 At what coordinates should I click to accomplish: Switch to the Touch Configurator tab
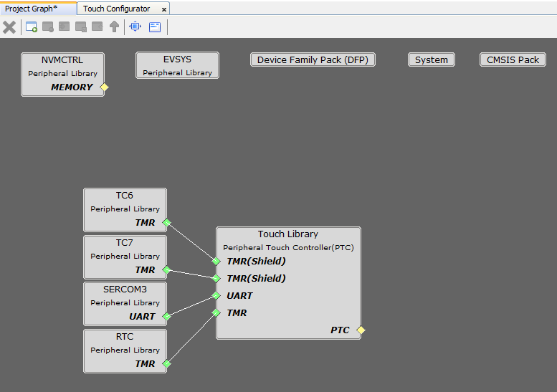[117, 9]
